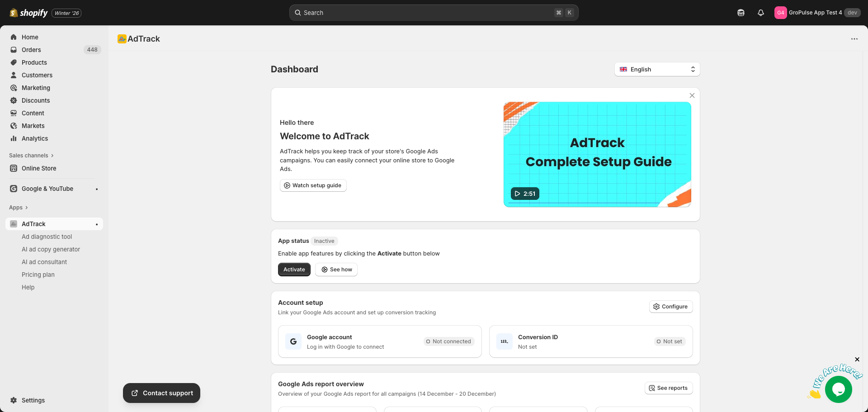
Task: Open the AI ad copy generator
Action: pyautogui.click(x=51, y=249)
